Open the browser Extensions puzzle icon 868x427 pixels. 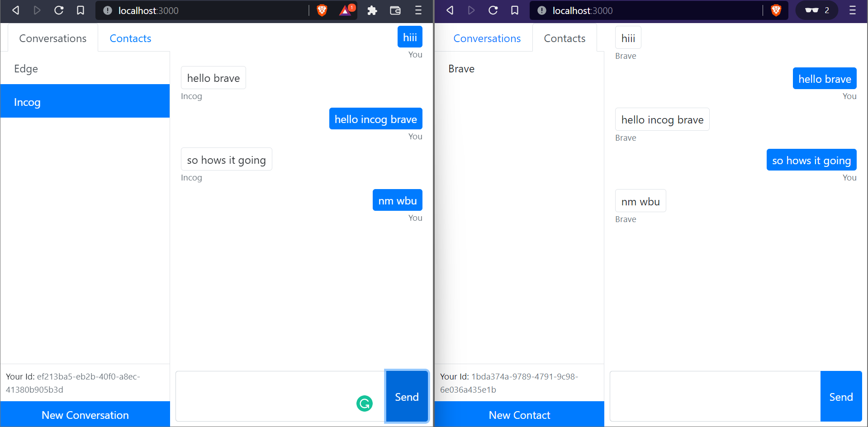[372, 10]
